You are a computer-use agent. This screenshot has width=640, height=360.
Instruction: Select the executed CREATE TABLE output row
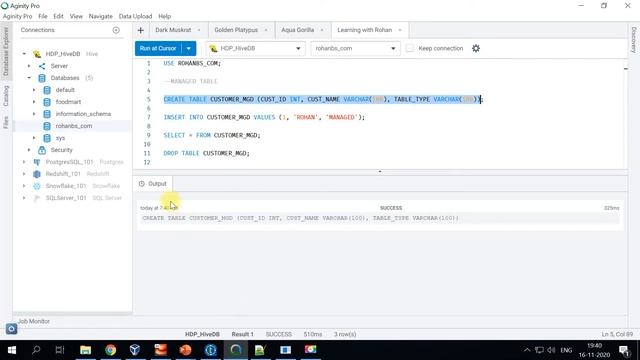pyautogui.click(x=380, y=218)
